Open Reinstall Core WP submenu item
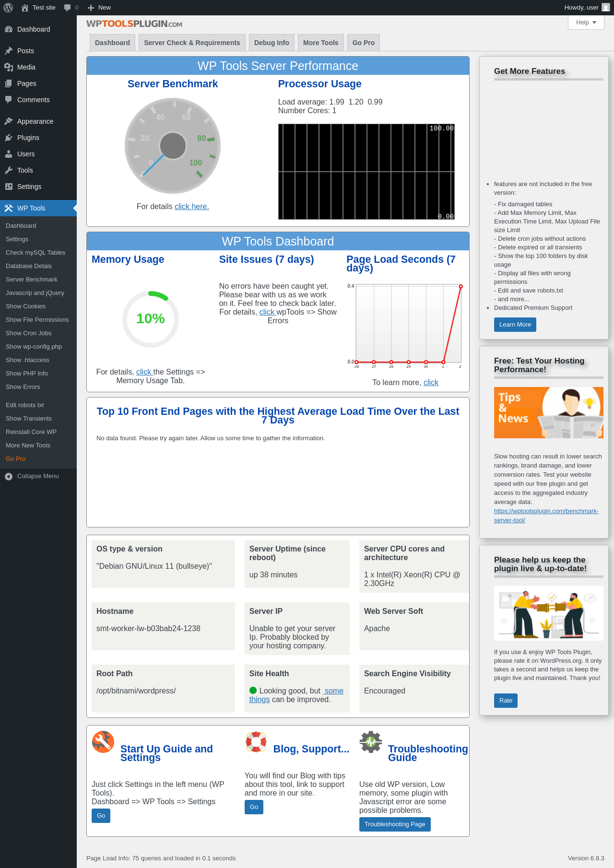 pyautogui.click(x=38, y=432)
